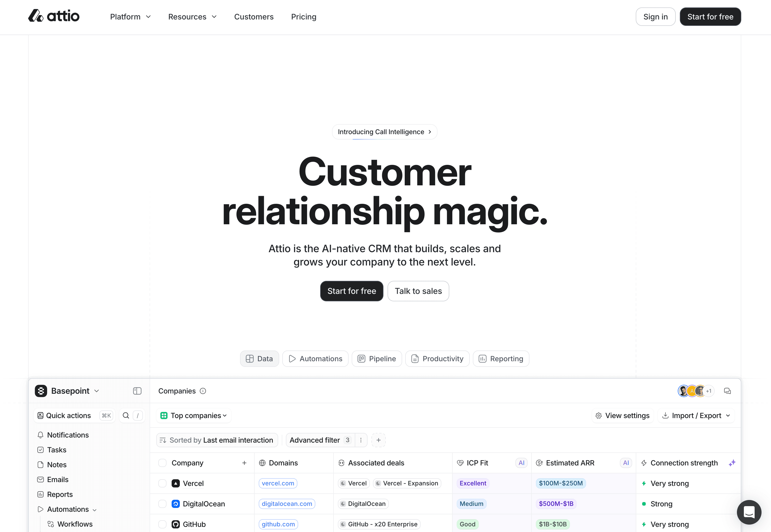Click the AI badge on the Estimated ARR column

pos(626,463)
